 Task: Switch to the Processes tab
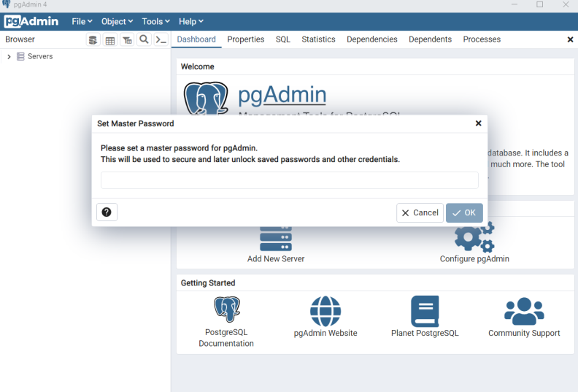(x=482, y=39)
